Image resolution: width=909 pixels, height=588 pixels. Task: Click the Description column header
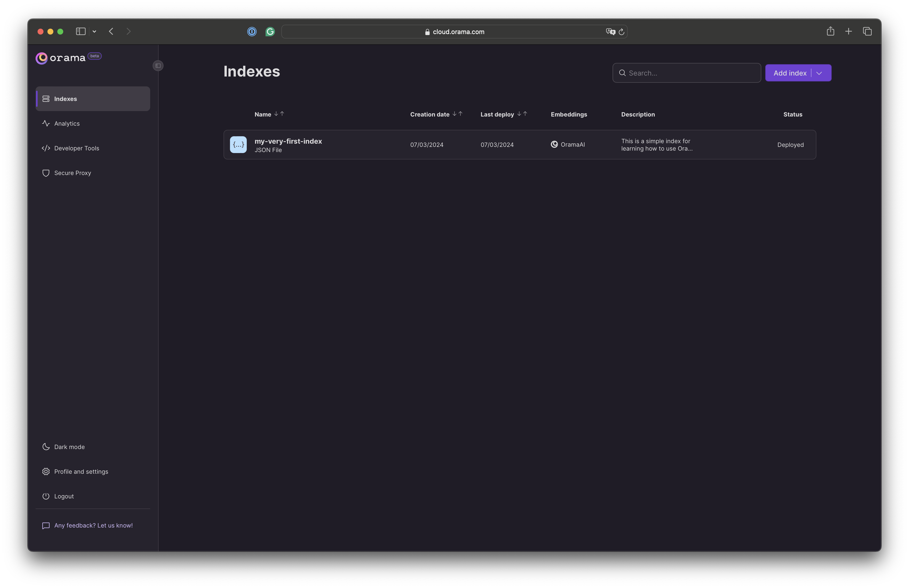[x=638, y=115]
